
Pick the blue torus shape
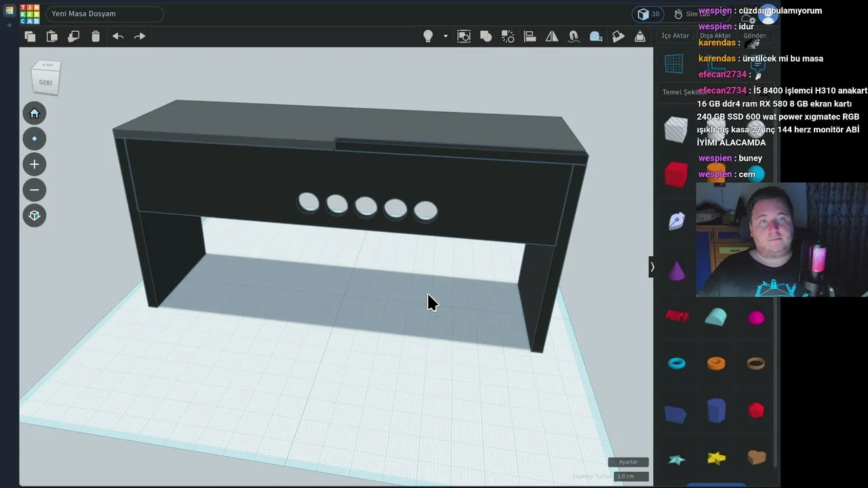coord(677,363)
